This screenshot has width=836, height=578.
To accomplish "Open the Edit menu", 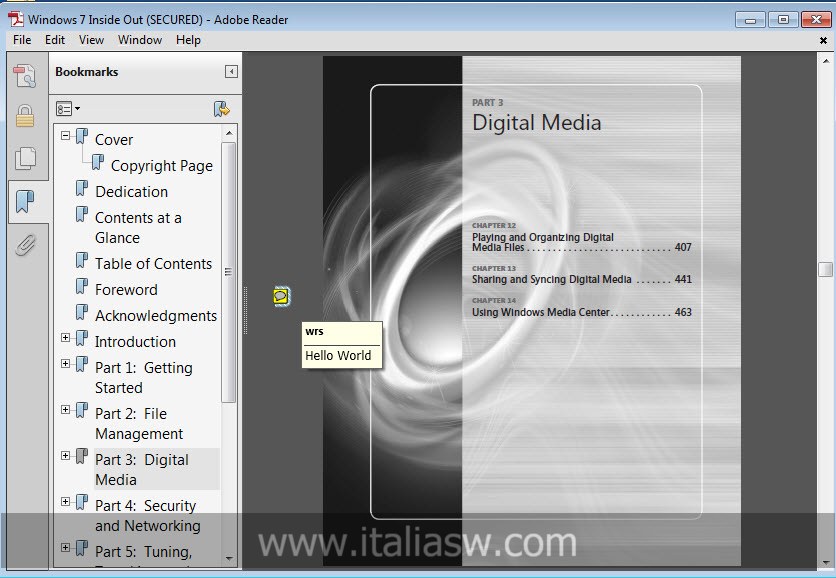I will 55,40.
